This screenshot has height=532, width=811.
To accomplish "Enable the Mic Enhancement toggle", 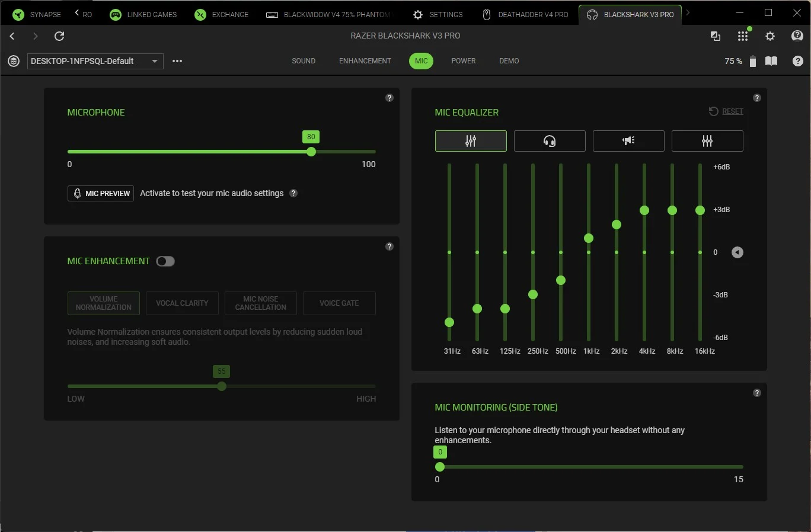I will 165,261.
